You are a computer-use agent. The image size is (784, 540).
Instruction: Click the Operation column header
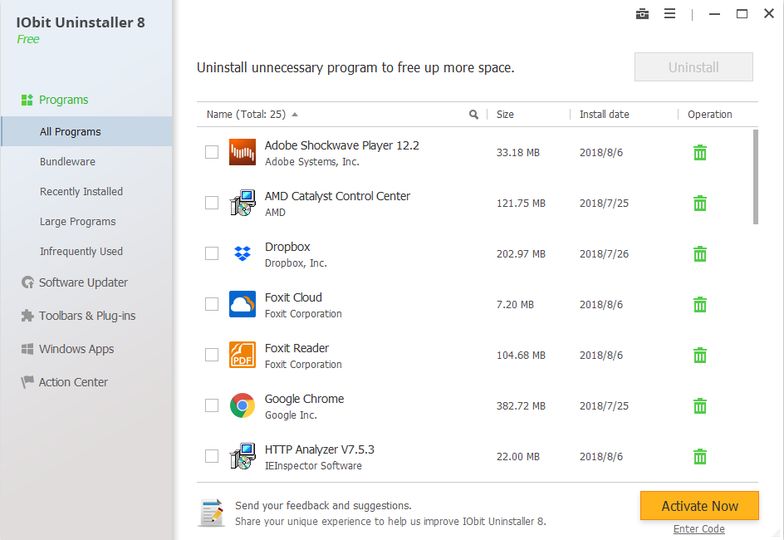710,114
